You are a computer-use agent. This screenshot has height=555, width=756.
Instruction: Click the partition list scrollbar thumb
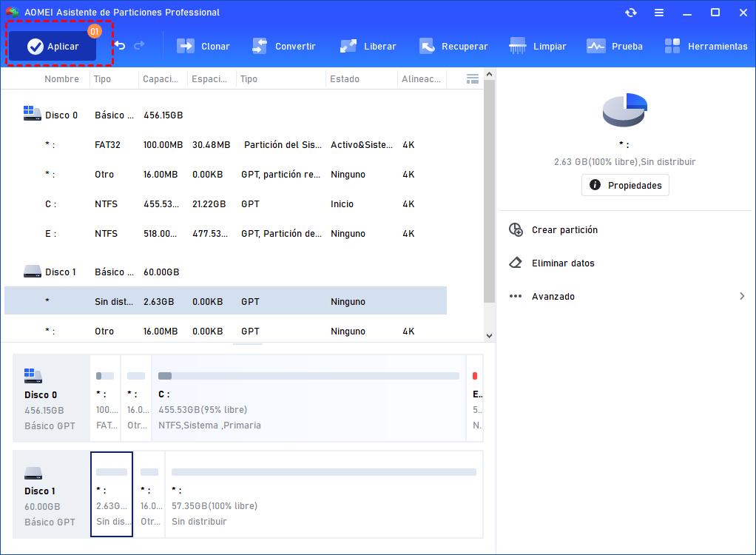pos(490,191)
